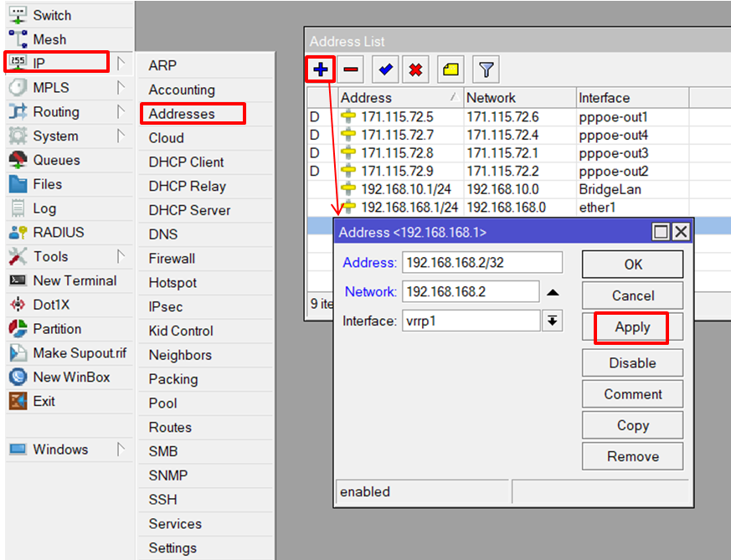
Task: Click the red minus Remove icon
Action: pyautogui.click(x=352, y=69)
